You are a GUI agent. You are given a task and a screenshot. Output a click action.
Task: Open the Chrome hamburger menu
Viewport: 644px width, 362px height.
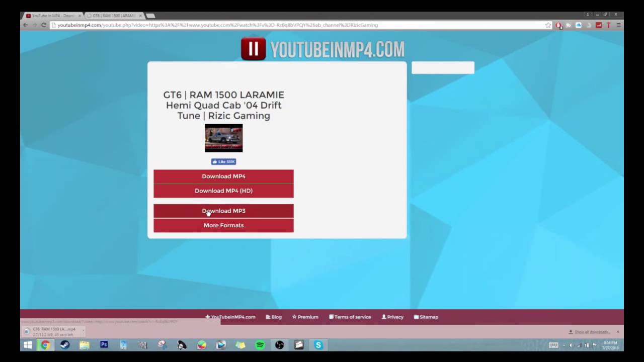click(618, 25)
